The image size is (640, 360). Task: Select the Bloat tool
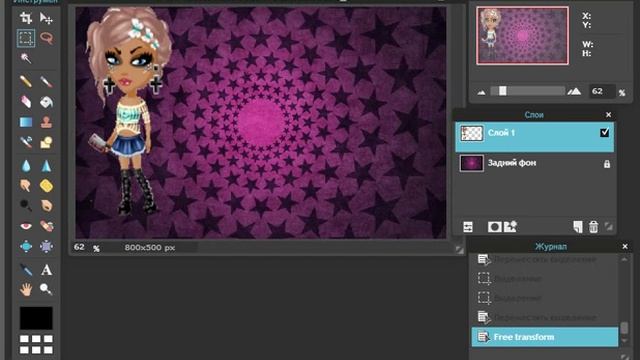[26, 246]
